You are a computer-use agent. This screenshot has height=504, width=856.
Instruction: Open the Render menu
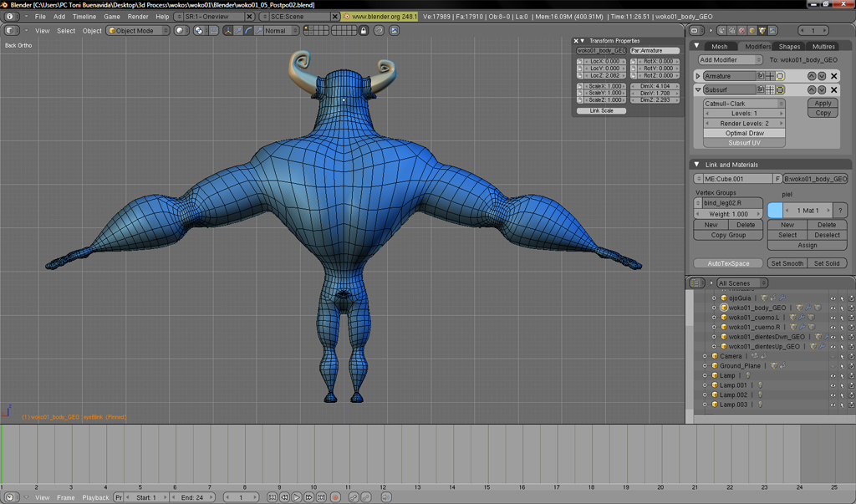[138, 17]
